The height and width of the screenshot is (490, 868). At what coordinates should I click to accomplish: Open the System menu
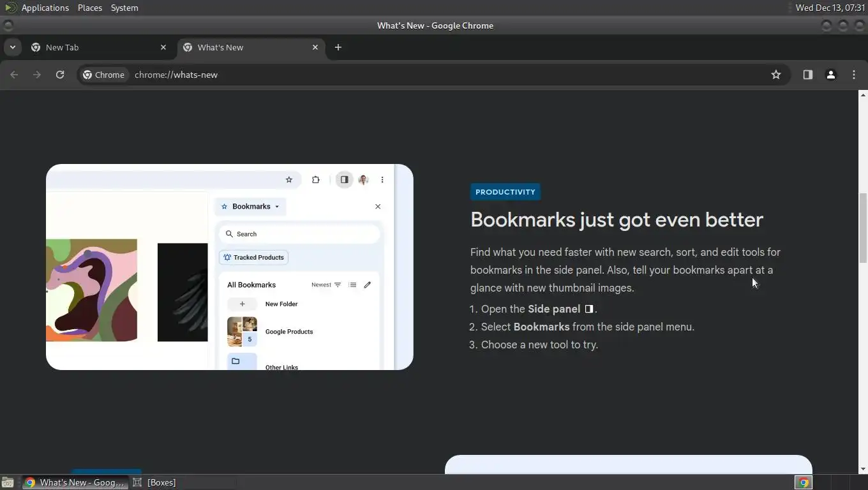point(124,8)
